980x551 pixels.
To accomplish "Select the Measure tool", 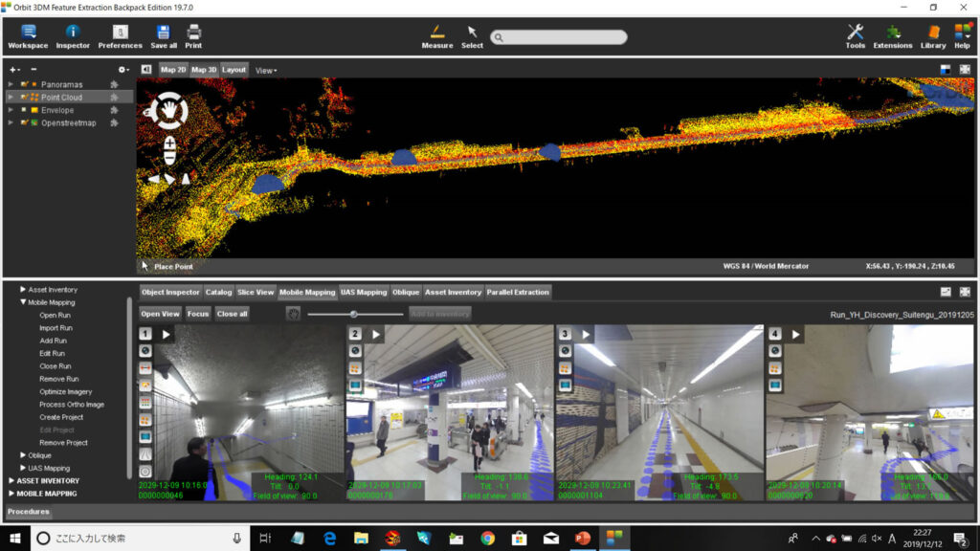I will pyautogui.click(x=437, y=35).
